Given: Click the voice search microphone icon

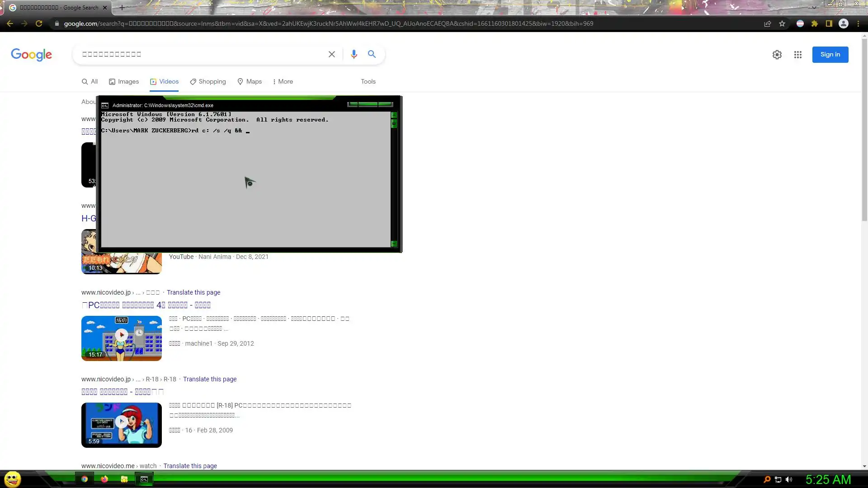Looking at the screenshot, I should click(x=354, y=54).
